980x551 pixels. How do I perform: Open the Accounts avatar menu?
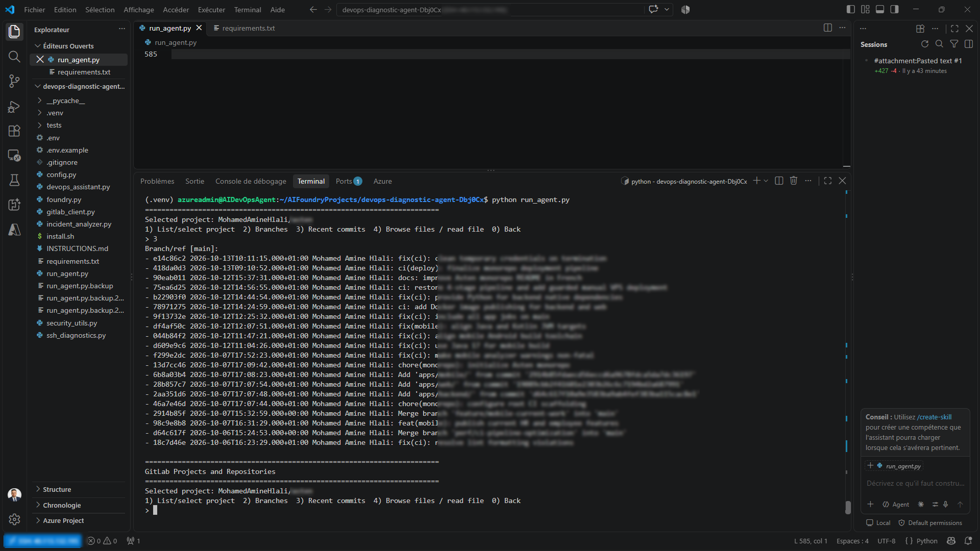[x=14, y=494]
